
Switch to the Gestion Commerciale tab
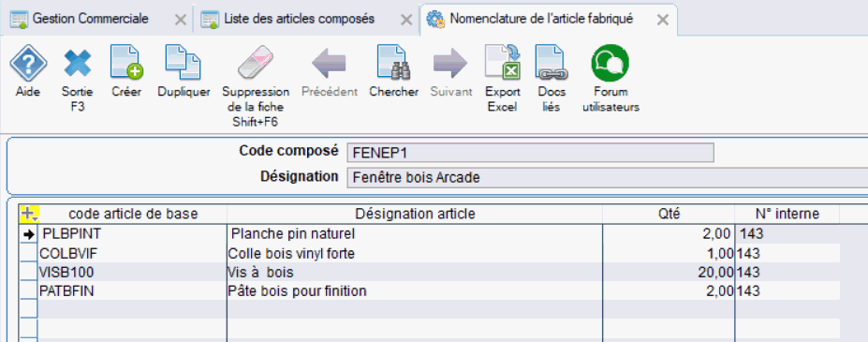point(90,19)
